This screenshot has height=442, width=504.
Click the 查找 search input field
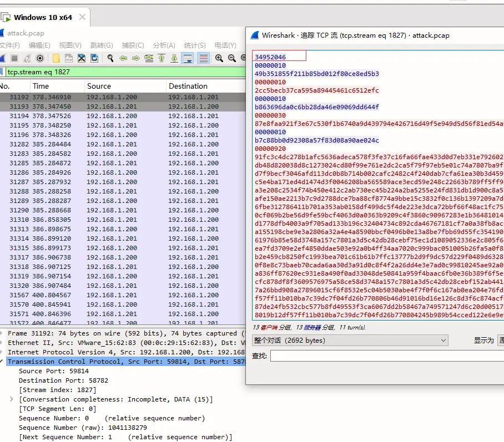(x=386, y=355)
